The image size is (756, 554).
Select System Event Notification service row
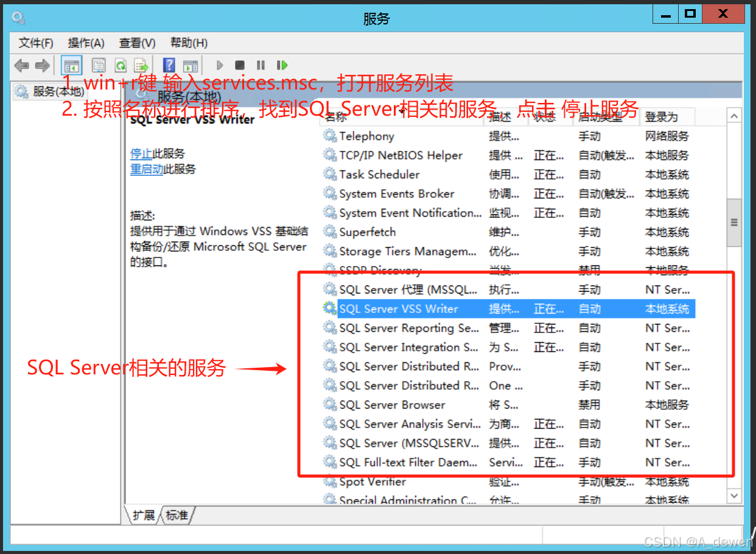(x=509, y=212)
